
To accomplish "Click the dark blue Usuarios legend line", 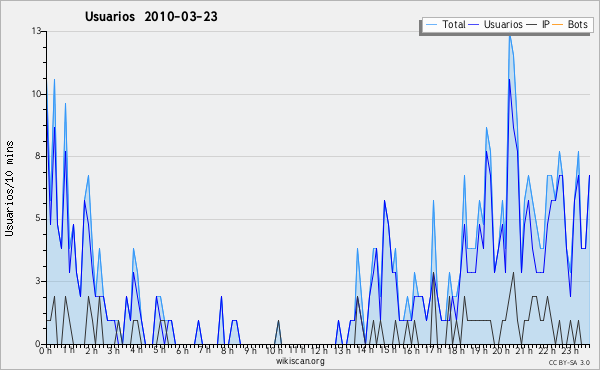I will 474,25.
